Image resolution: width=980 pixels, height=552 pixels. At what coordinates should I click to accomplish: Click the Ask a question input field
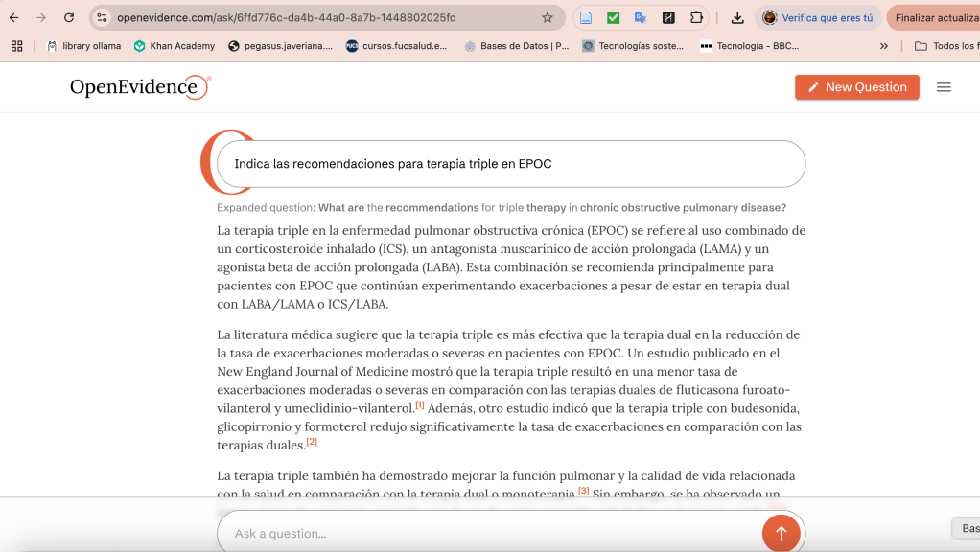tap(489, 533)
